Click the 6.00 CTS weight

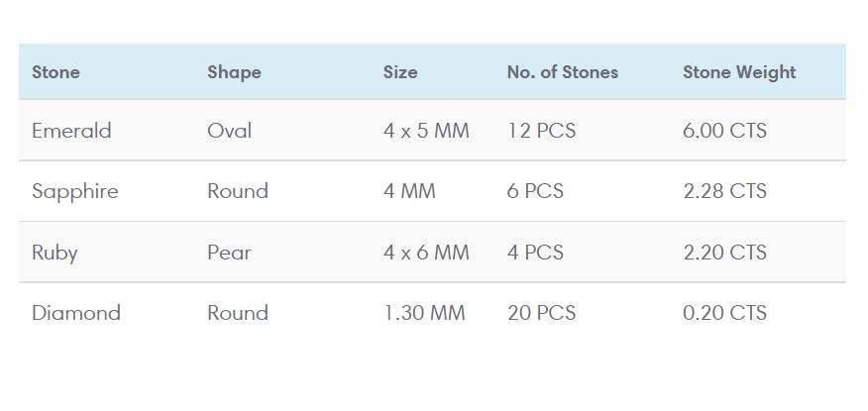pyautogui.click(x=724, y=131)
